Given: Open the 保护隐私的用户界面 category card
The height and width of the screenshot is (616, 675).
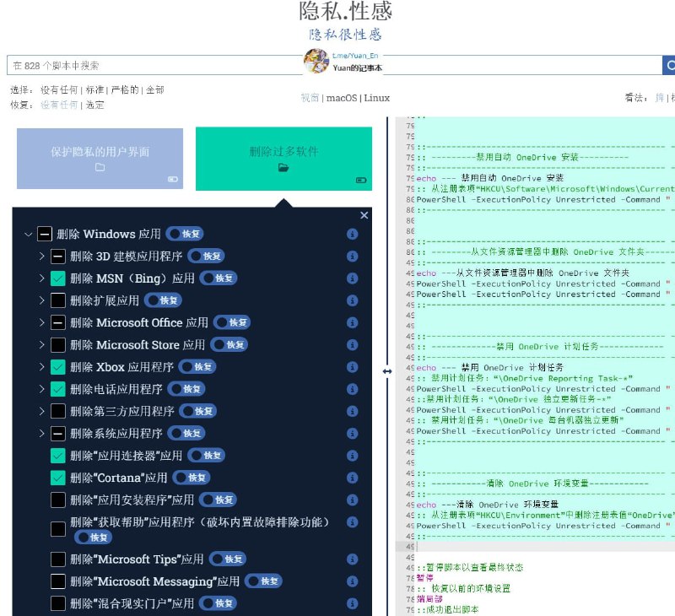Looking at the screenshot, I should click(x=100, y=159).
